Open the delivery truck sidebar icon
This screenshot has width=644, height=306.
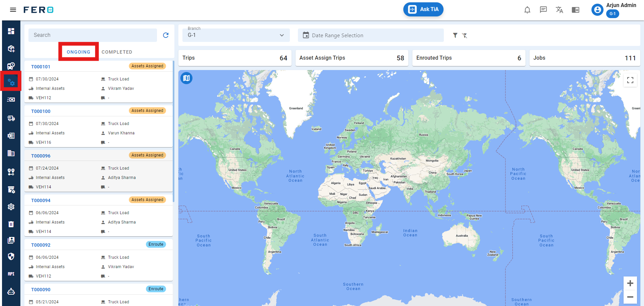11,118
